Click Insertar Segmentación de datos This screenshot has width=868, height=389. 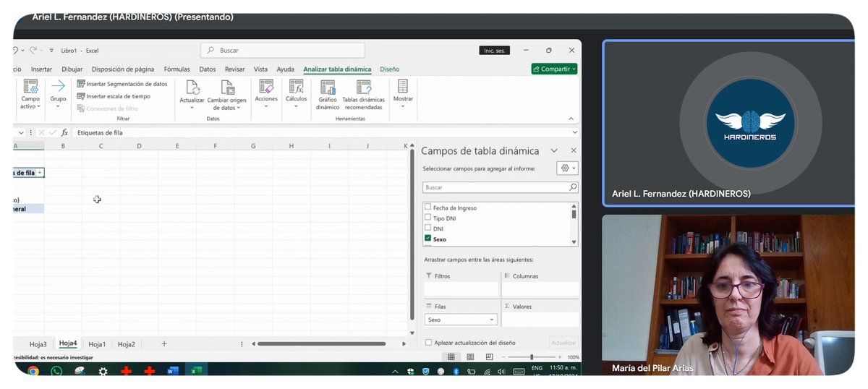pyautogui.click(x=122, y=84)
